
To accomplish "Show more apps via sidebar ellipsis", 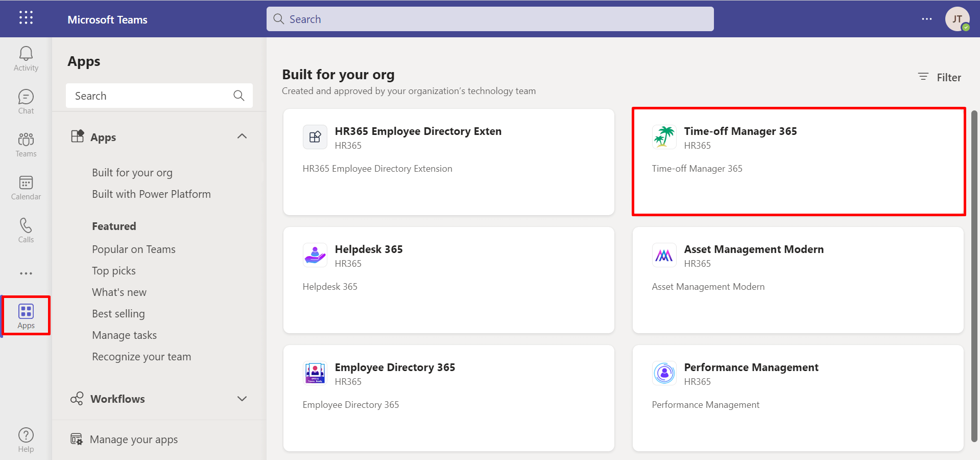I will click(x=26, y=273).
